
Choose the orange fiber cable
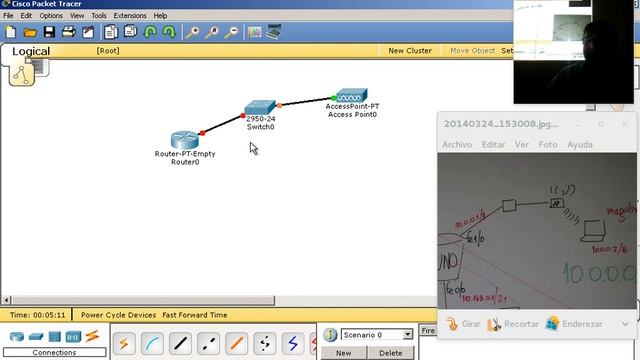click(237, 344)
